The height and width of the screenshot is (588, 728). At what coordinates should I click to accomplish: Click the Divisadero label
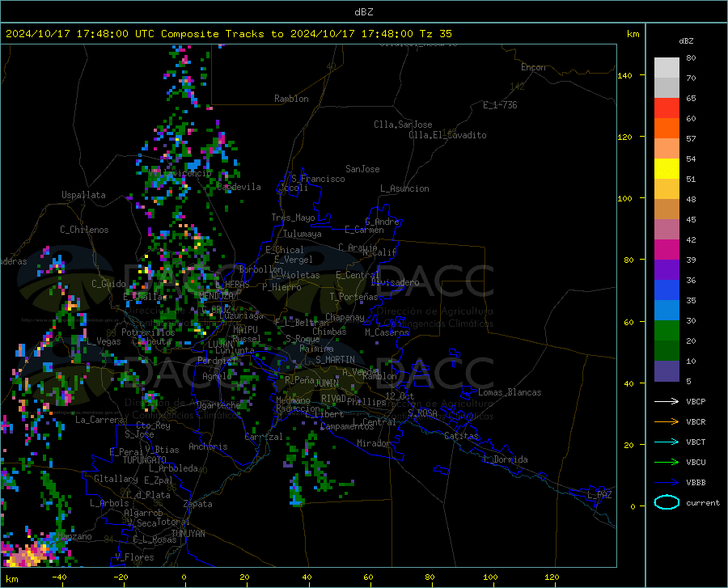coord(395,282)
